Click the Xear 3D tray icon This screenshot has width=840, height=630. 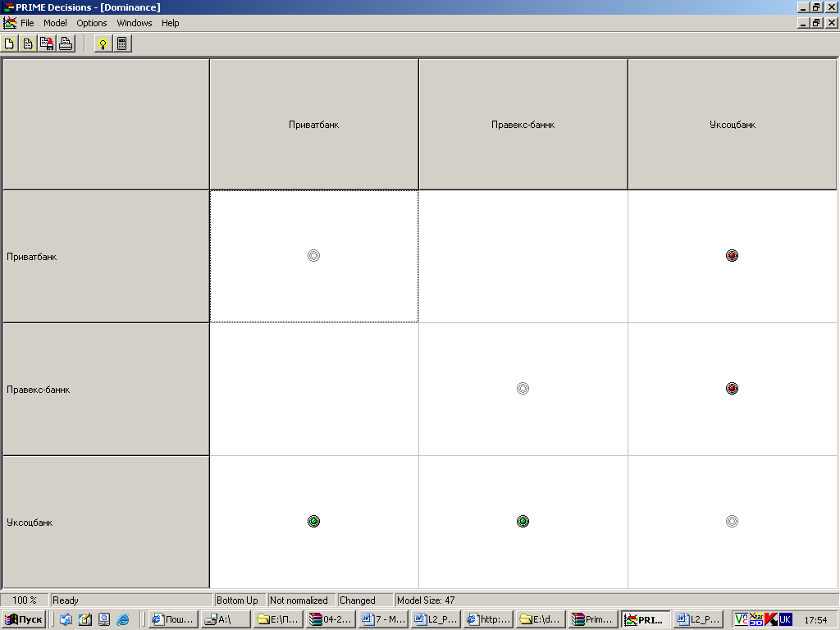click(x=756, y=619)
